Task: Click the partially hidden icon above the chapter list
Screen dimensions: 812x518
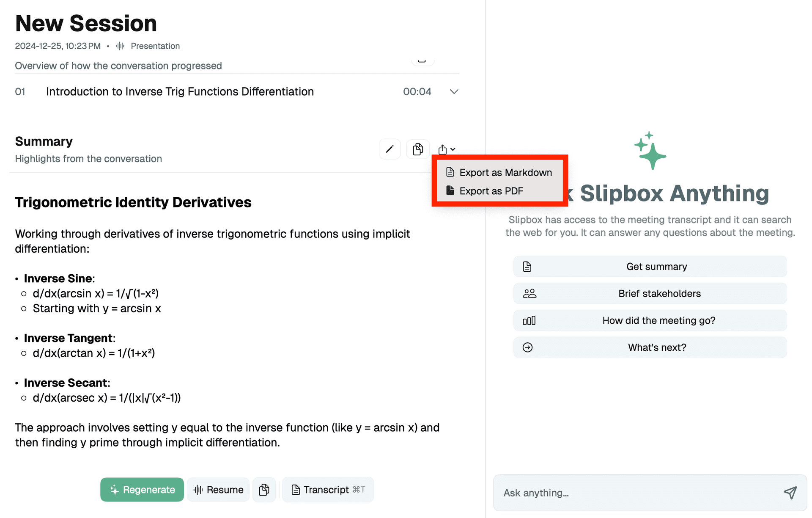Action: point(422,61)
